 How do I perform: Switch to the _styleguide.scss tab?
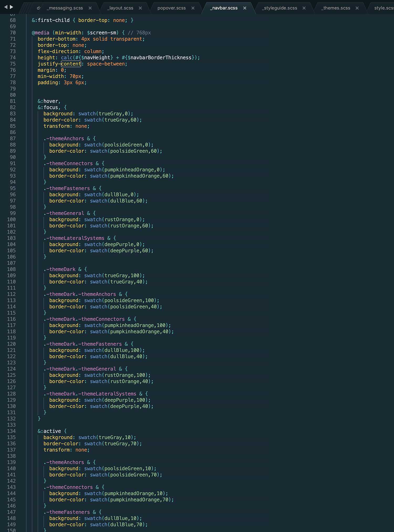(x=279, y=8)
